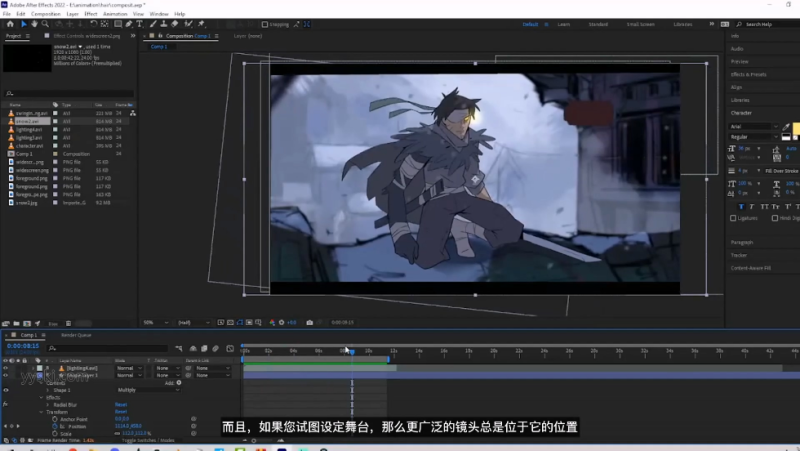Toggle the Snapping checkbox
800x451 pixels.
[x=265, y=24]
